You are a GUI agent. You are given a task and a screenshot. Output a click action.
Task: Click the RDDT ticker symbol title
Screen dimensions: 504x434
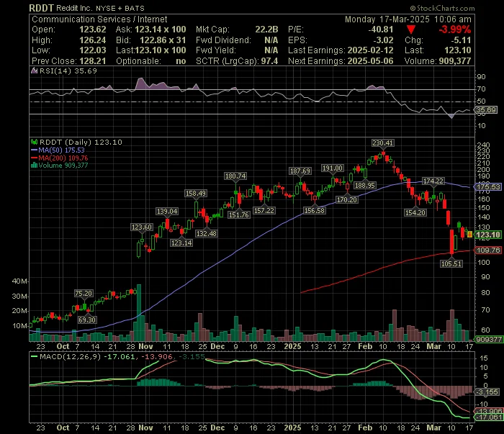42,8
